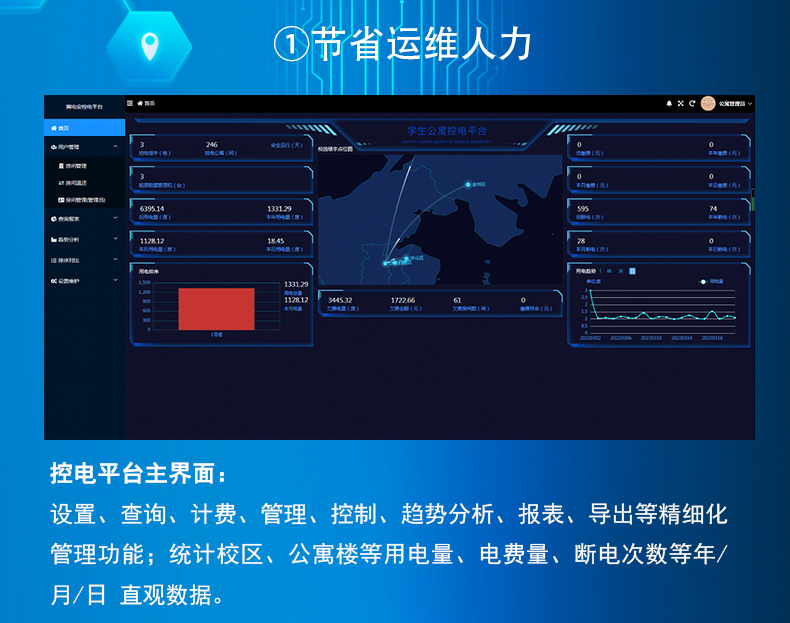Click the home icon in the breadcrumb

click(x=140, y=103)
